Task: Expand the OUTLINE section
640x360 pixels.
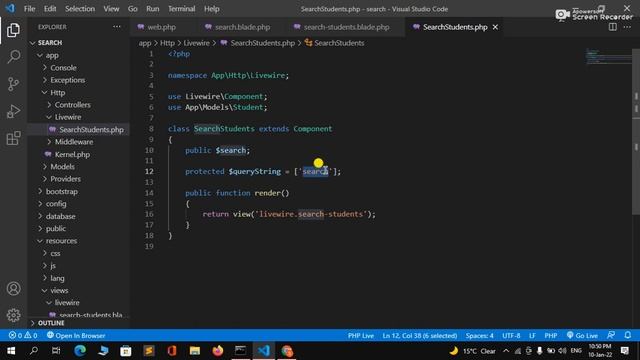Action: point(51,323)
